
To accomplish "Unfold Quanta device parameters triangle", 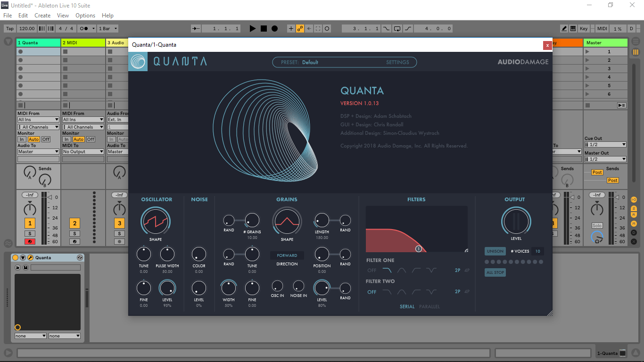I will [x=23, y=257].
